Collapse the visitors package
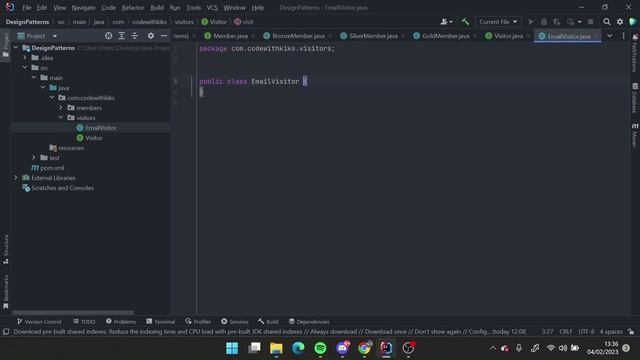The image size is (640, 360). tap(61, 118)
